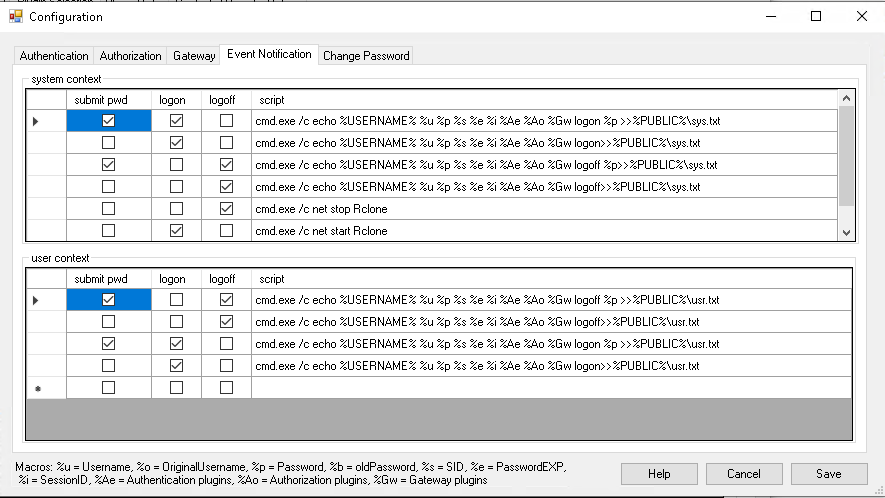The image size is (885, 498).
Task: Open the Authorization tab
Action: coord(131,56)
